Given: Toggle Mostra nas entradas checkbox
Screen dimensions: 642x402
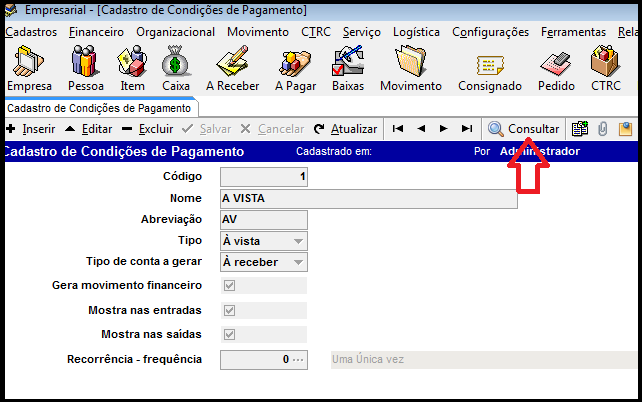Looking at the screenshot, I should (x=229, y=310).
